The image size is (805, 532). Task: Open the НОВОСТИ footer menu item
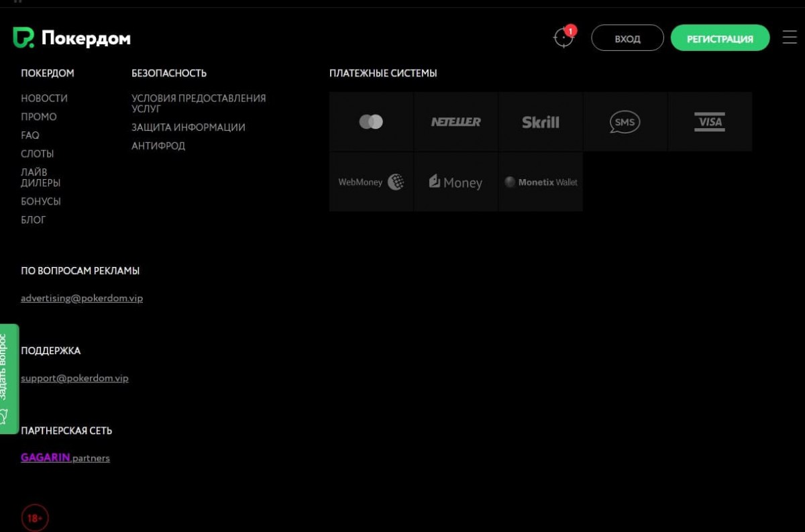[x=44, y=98]
